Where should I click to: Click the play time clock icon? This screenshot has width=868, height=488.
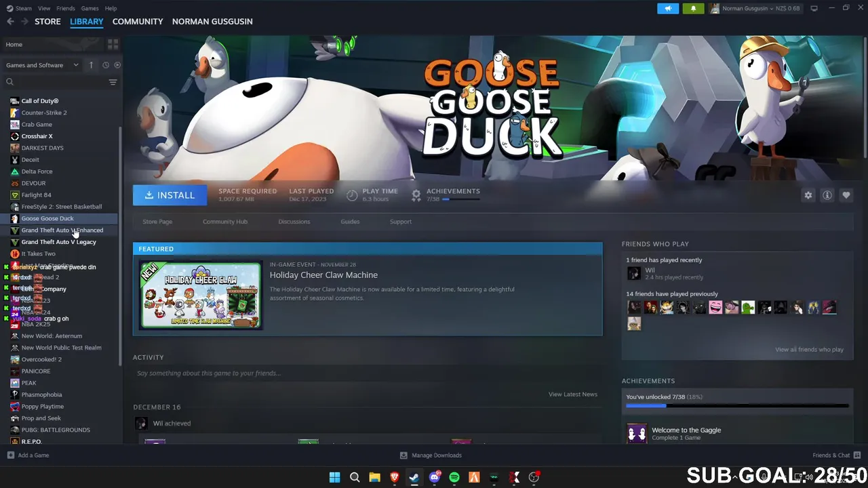(x=352, y=195)
